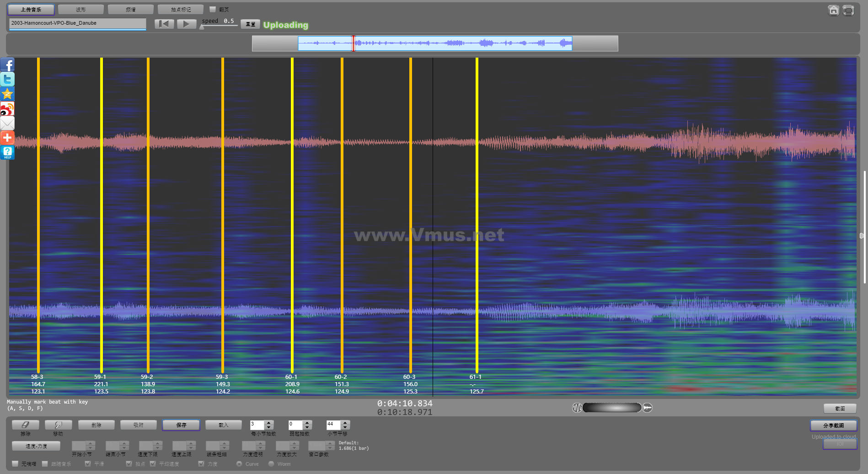
Task: Increase the 速度上限 stepper
Action: 191,443
